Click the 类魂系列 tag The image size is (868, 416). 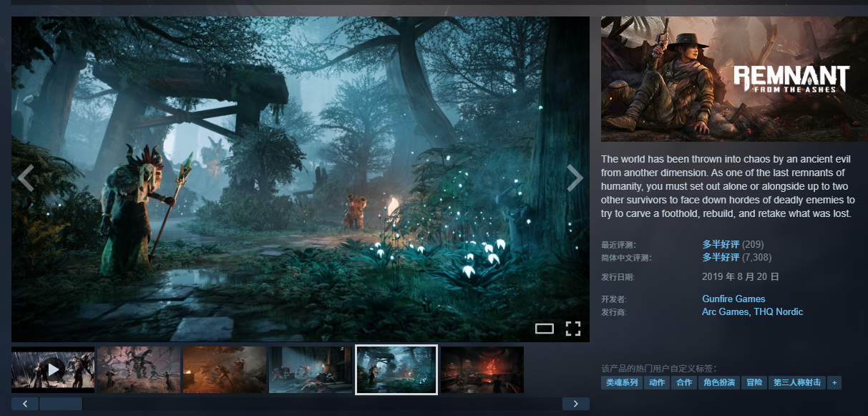tap(621, 383)
